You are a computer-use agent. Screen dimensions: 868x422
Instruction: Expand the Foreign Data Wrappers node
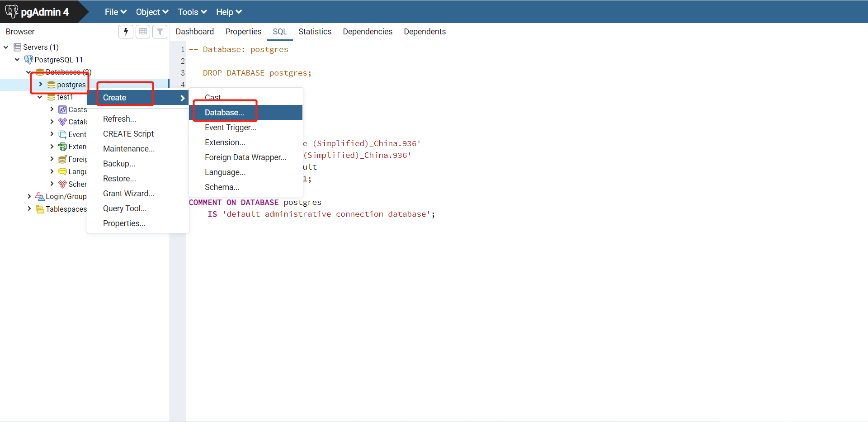click(x=52, y=159)
